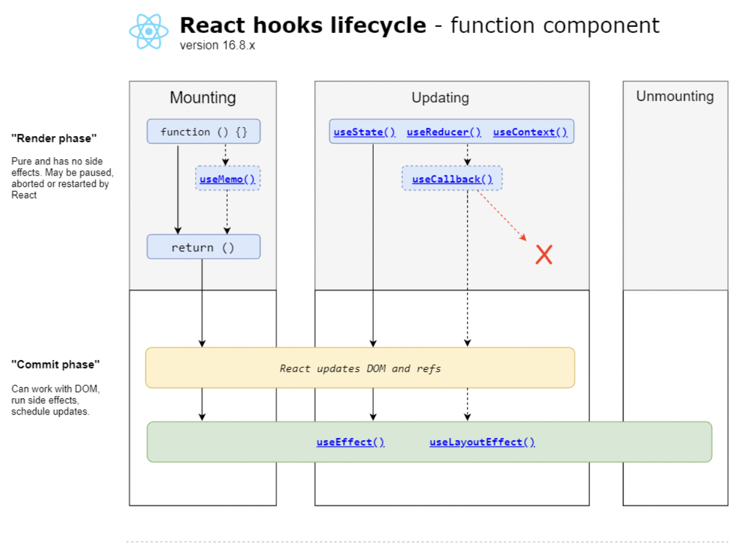Open the useReducer() link
The width and height of the screenshot is (756, 543).
[x=444, y=132]
